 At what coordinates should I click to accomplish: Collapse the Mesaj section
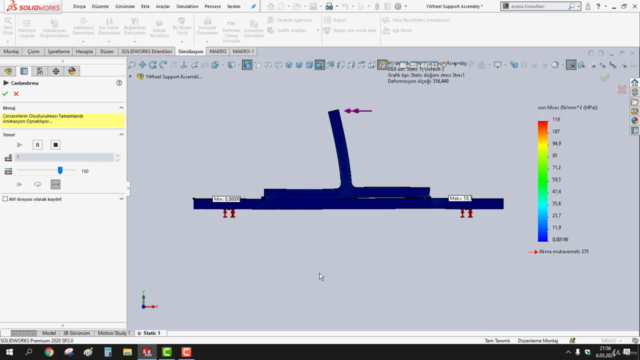[x=121, y=108]
